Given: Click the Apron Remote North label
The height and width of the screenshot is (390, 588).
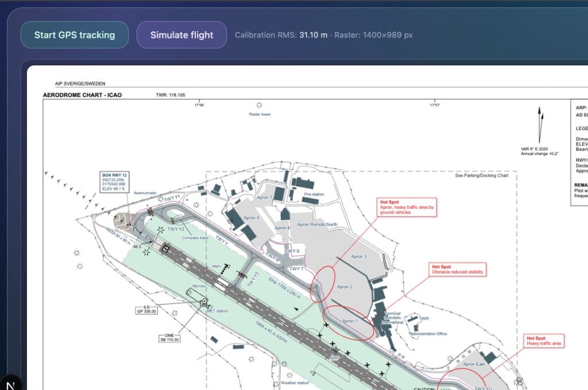Looking at the screenshot, I should [317, 224].
